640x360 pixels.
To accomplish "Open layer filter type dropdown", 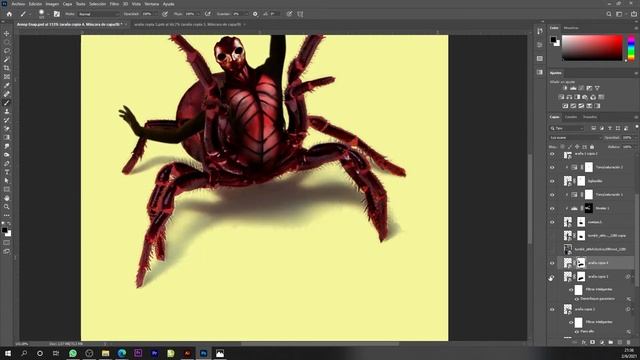I will click(567, 128).
